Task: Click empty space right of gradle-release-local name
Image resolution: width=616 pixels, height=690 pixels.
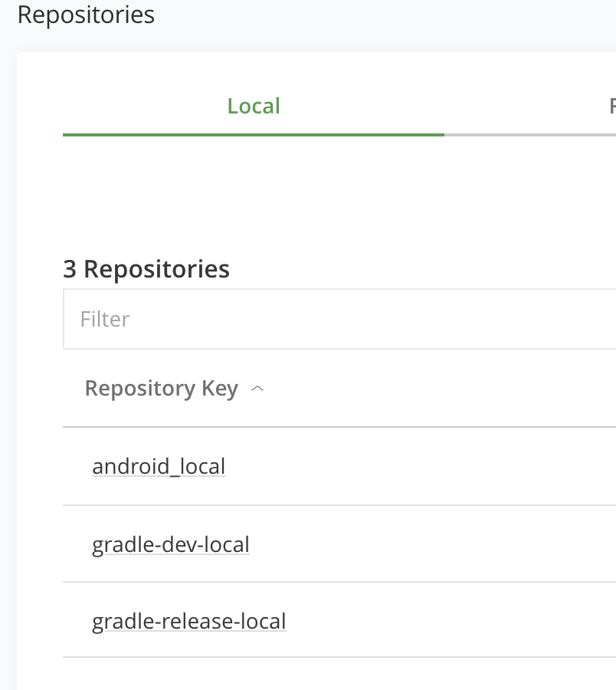Action: tap(452, 621)
